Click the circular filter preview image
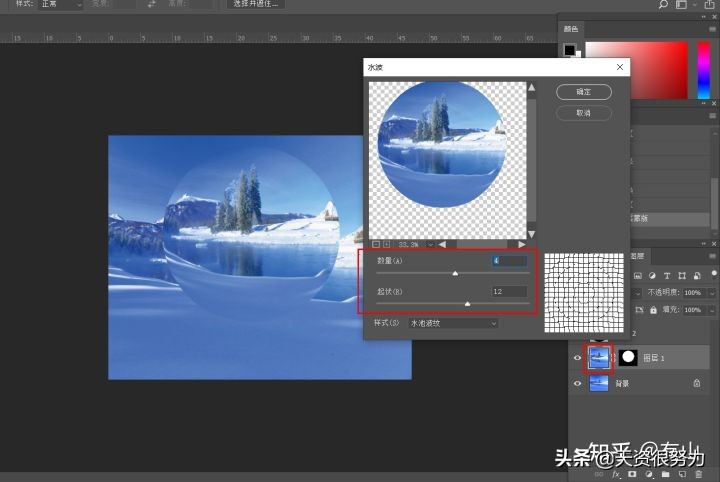The height and width of the screenshot is (482, 720). (442, 144)
